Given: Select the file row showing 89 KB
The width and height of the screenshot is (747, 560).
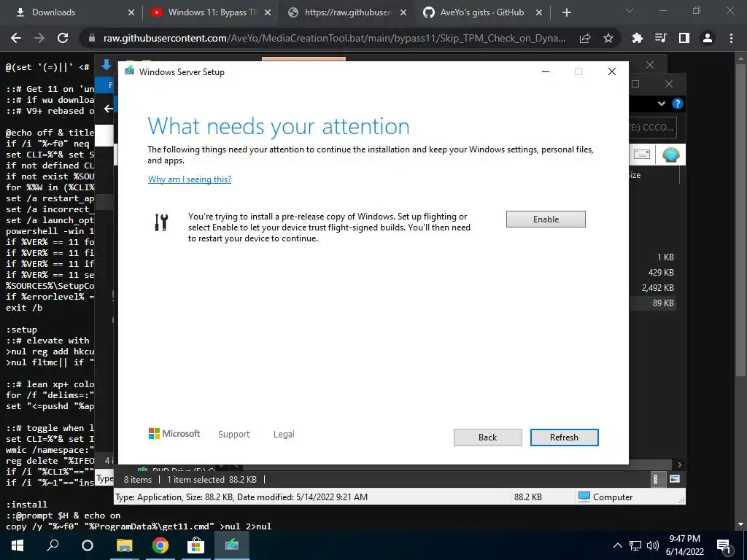Looking at the screenshot, I should point(653,303).
